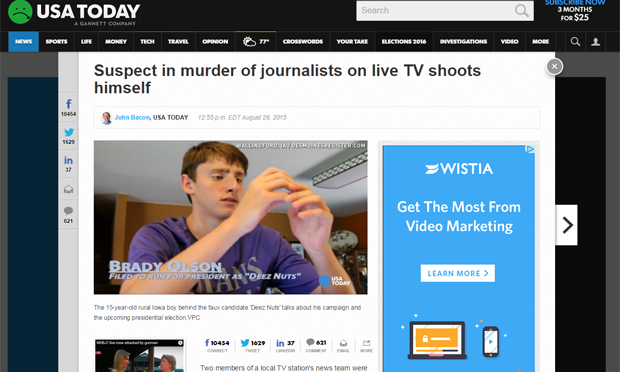
Task: Expand the More navigation menu
Action: (541, 42)
